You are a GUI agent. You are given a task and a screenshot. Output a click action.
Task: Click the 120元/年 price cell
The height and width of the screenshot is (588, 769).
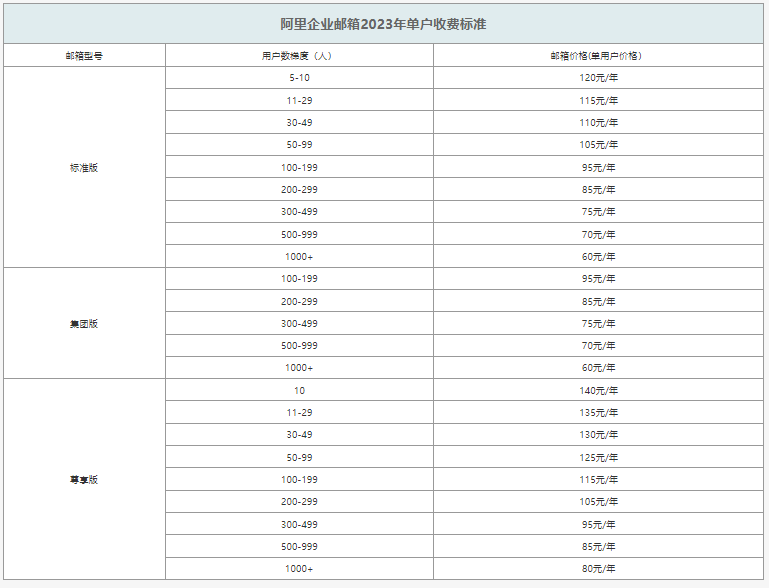pos(598,77)
